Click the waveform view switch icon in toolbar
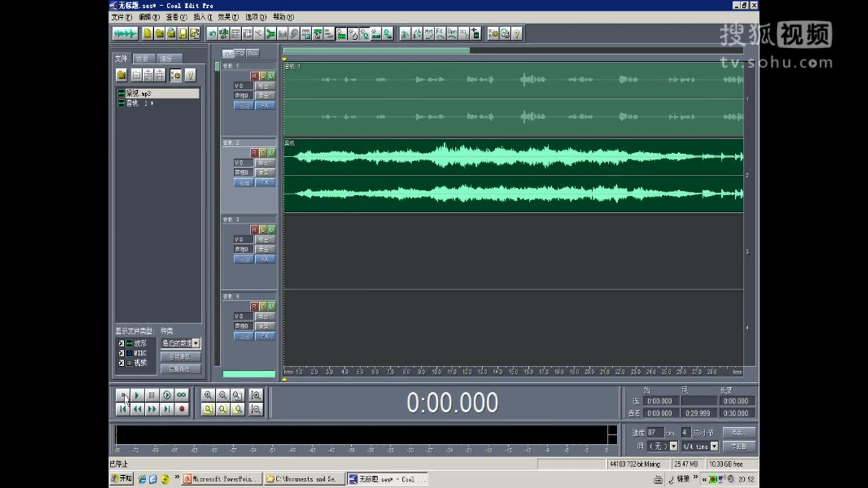868x488 pixels. tap(125, 34)
